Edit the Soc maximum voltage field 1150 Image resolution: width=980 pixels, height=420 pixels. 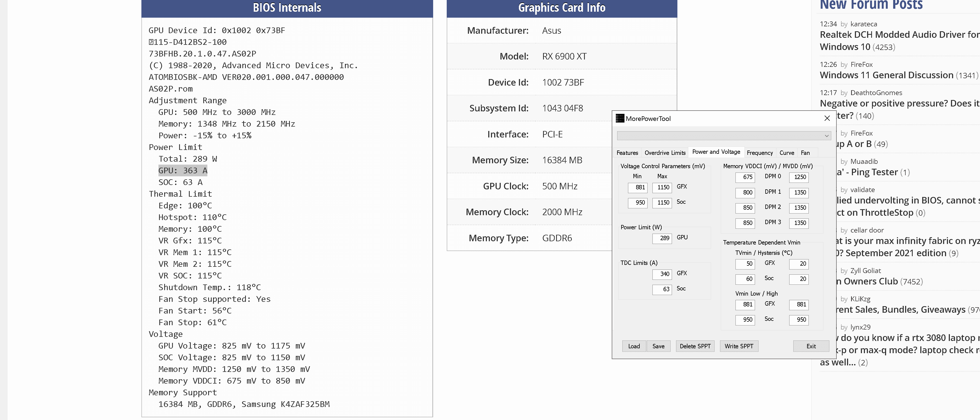point(662,203)
